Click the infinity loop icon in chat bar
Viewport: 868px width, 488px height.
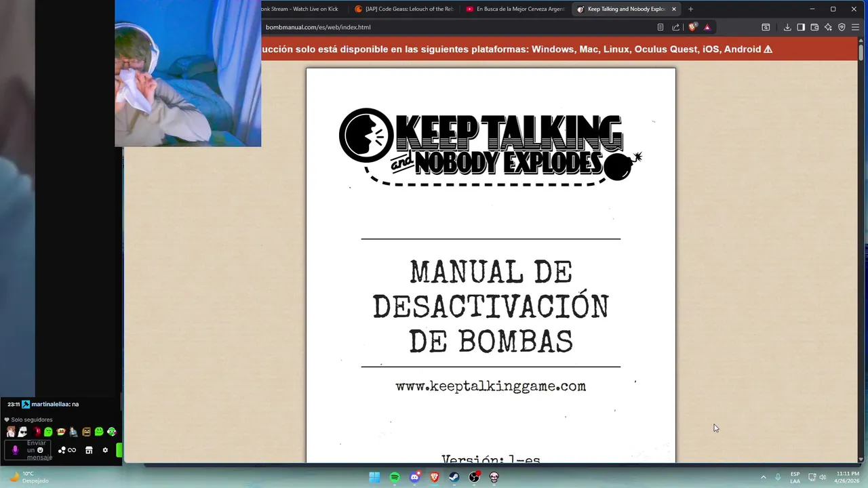(x=72, y=450)
